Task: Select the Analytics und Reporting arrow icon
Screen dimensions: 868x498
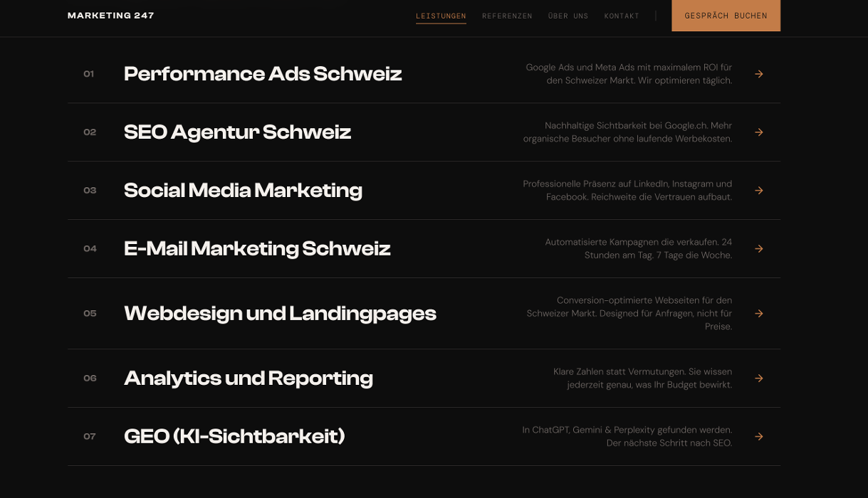Action: click(758, 378)
